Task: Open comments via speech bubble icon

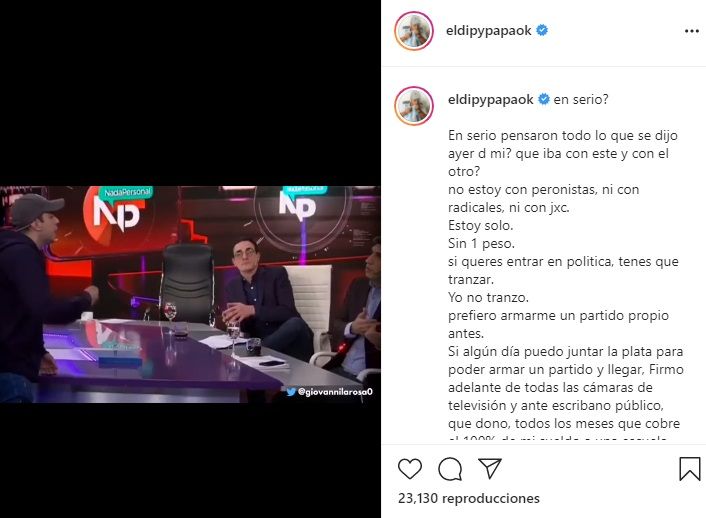Action: point(450,469)
